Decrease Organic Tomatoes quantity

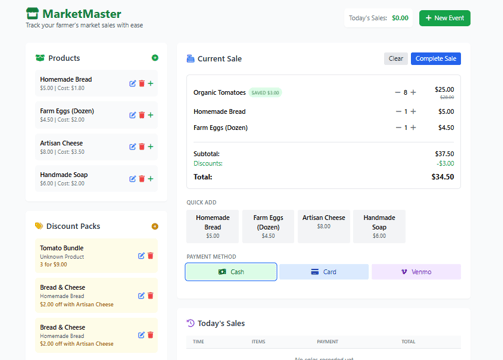click(397, 92)
